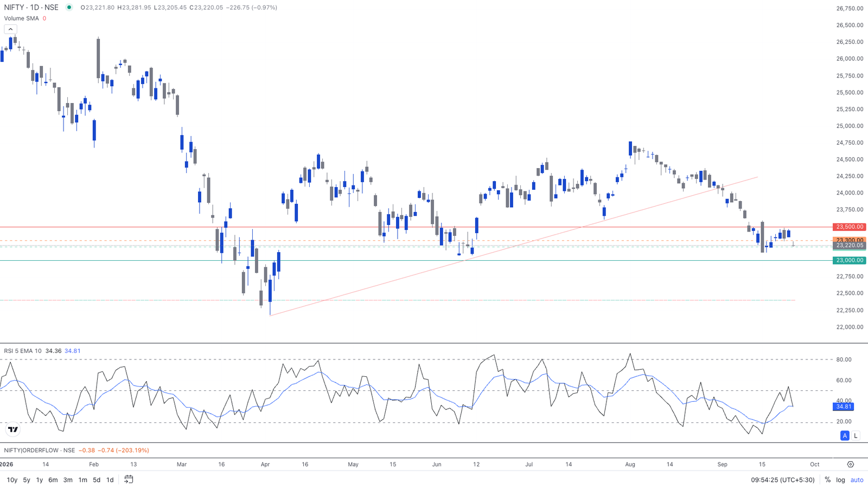
Task: Select the NIFTY|ORDERFLOW · NSE pane legend
Action: [39, 450]
